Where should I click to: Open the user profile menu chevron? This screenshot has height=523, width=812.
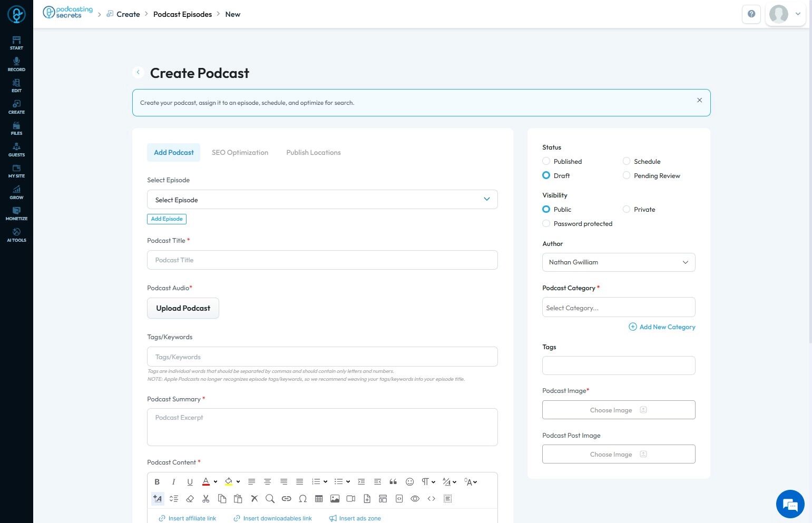[798, 14]
